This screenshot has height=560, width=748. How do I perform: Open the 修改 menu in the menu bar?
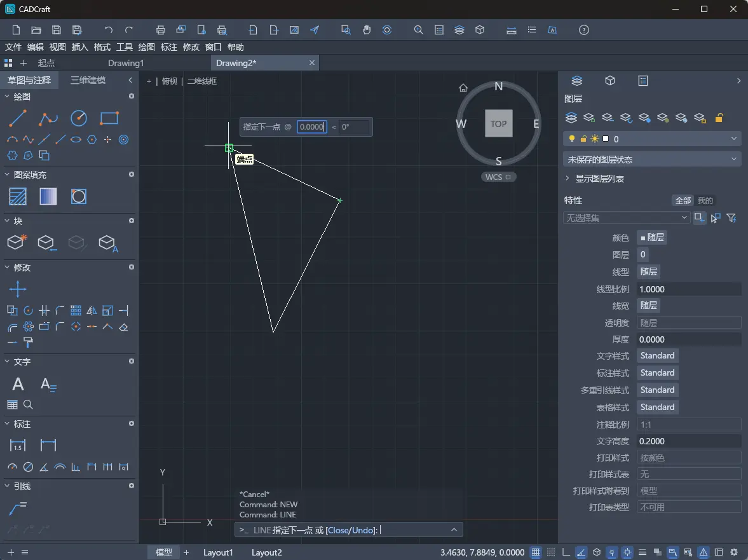[191, 47]
